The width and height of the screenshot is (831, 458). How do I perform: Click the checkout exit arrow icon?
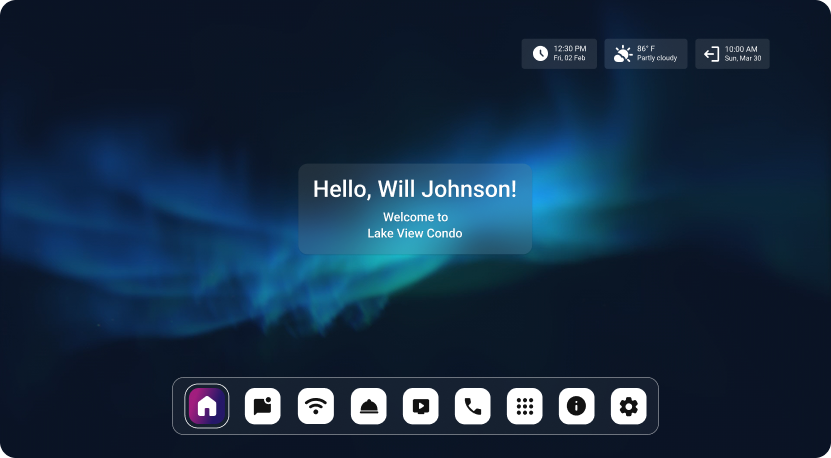(x=711, y=54)
